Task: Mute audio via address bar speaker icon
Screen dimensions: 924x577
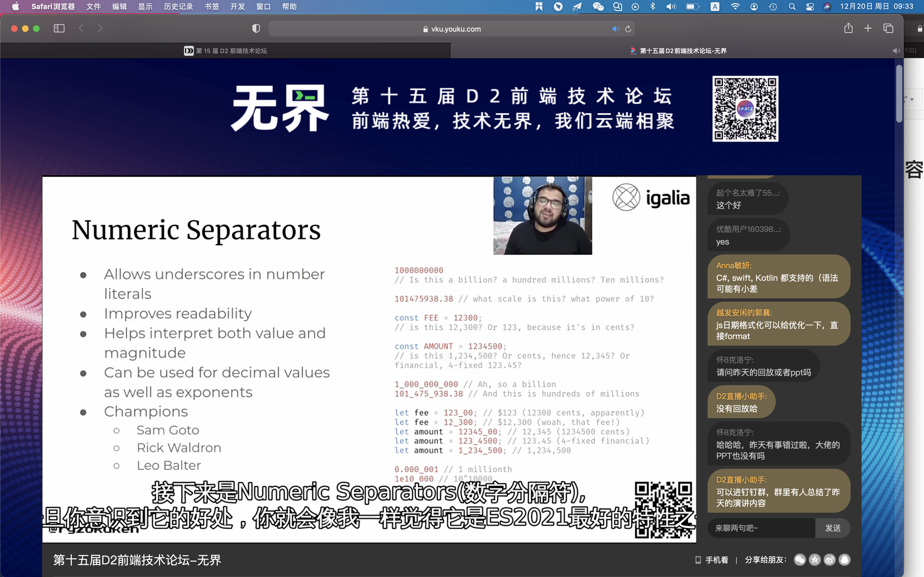Action: point(615,29)
